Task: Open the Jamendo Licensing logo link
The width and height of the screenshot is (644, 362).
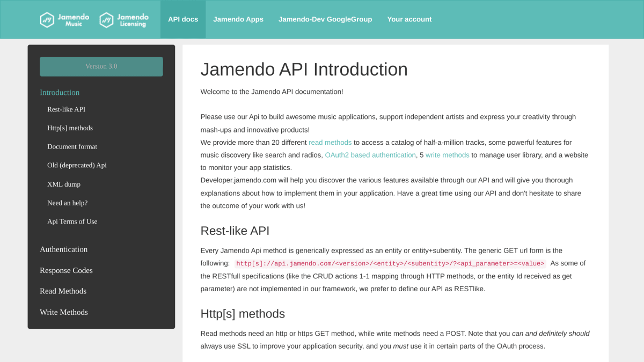Action: tap(123, 20)
